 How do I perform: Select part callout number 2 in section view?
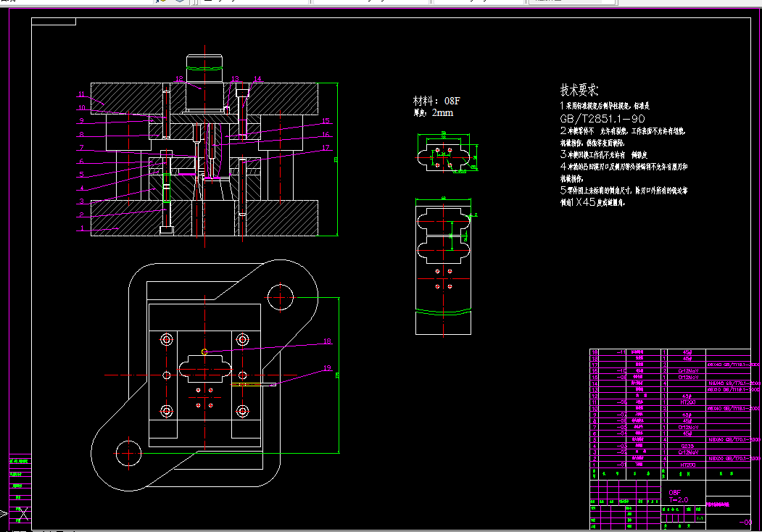pos(82,215)
